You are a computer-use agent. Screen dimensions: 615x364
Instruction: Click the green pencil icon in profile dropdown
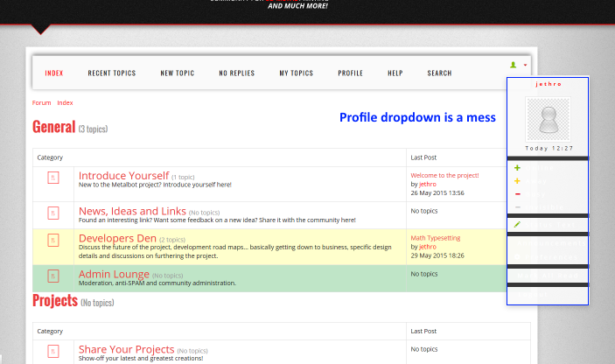coord(518,225)
